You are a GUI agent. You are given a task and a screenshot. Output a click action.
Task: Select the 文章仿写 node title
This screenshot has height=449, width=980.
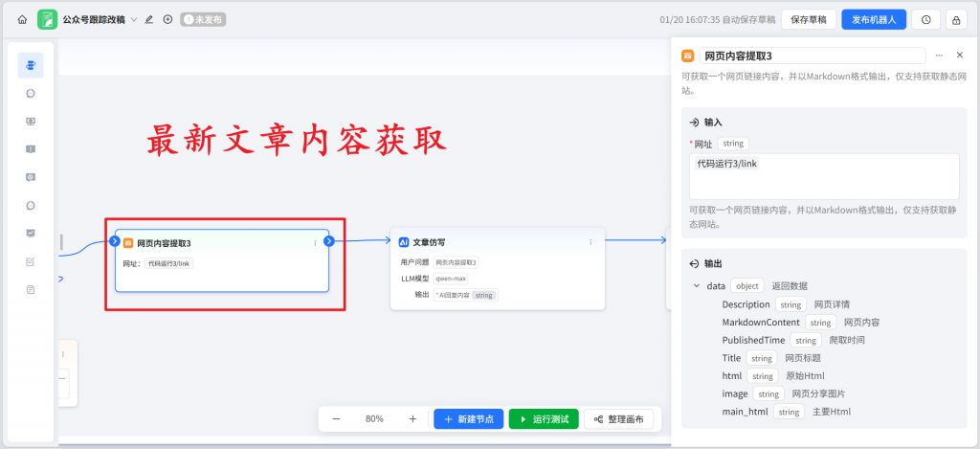coord(429,242)
